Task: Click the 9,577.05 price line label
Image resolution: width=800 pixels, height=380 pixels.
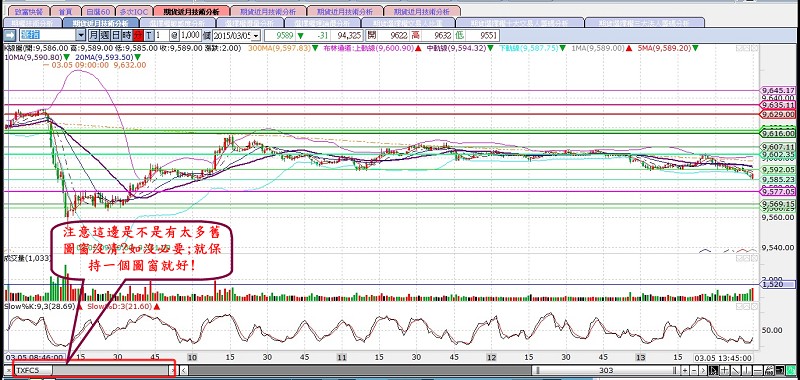Action: [778, 192]
